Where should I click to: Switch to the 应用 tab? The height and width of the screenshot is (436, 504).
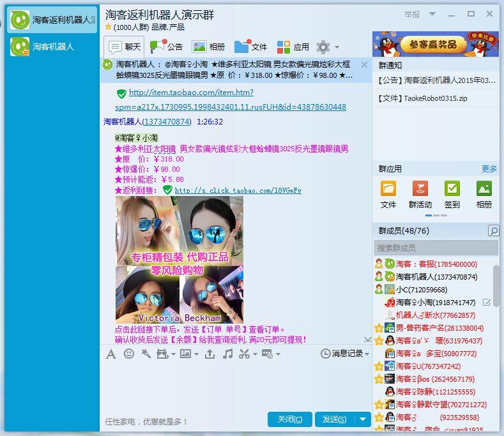coord(293,47)
